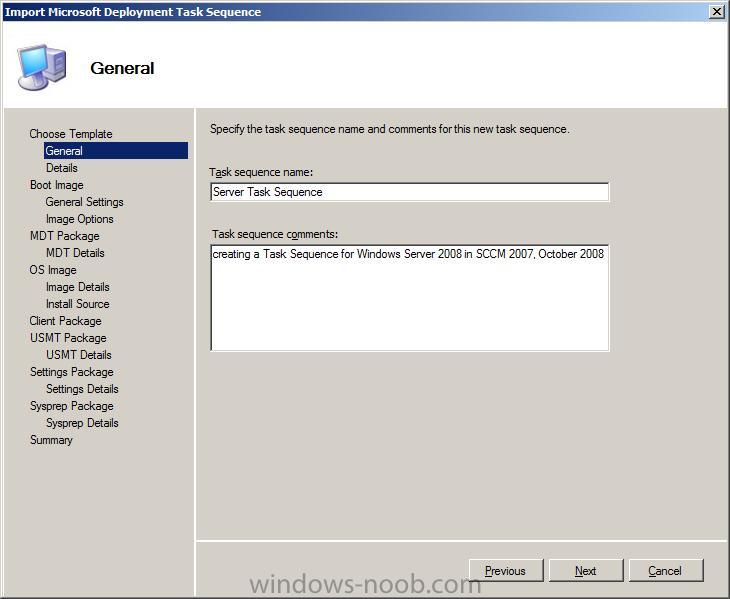Select the OS Image step
The image size is (730, 599).
pos(53,270)
